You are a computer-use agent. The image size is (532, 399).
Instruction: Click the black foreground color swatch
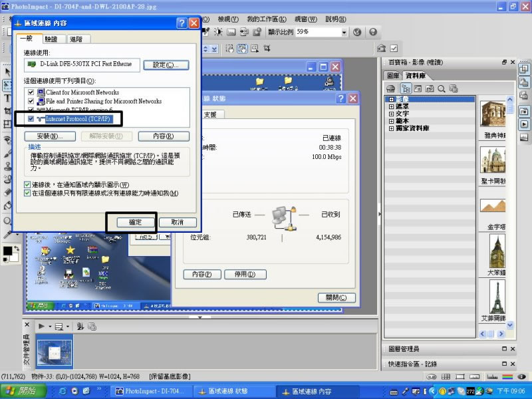7,251
